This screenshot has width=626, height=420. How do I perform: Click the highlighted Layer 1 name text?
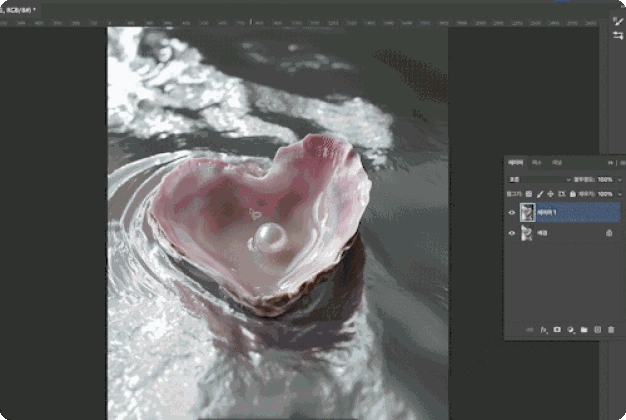547,212
